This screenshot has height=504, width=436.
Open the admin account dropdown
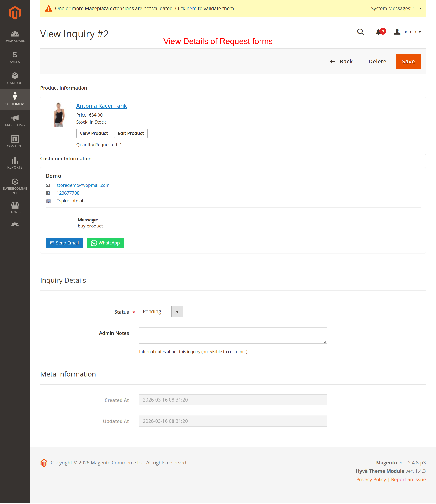408,32
